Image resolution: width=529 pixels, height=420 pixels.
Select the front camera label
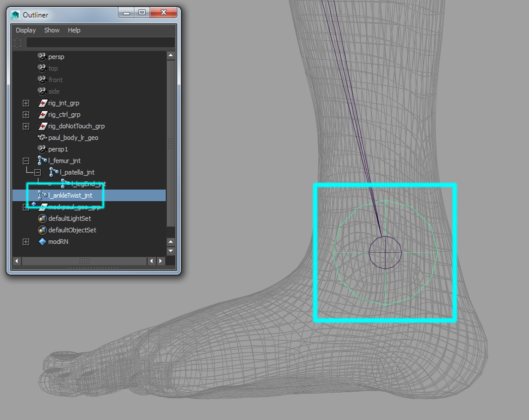tap(55, 80)
